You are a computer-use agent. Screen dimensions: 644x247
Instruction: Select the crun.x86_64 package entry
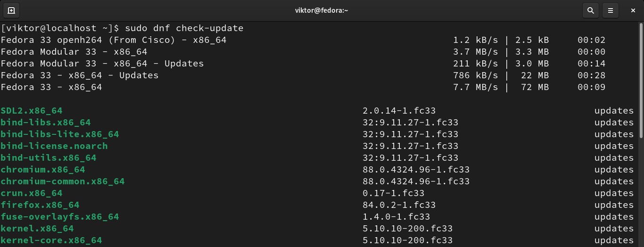[x=32, y=193]
